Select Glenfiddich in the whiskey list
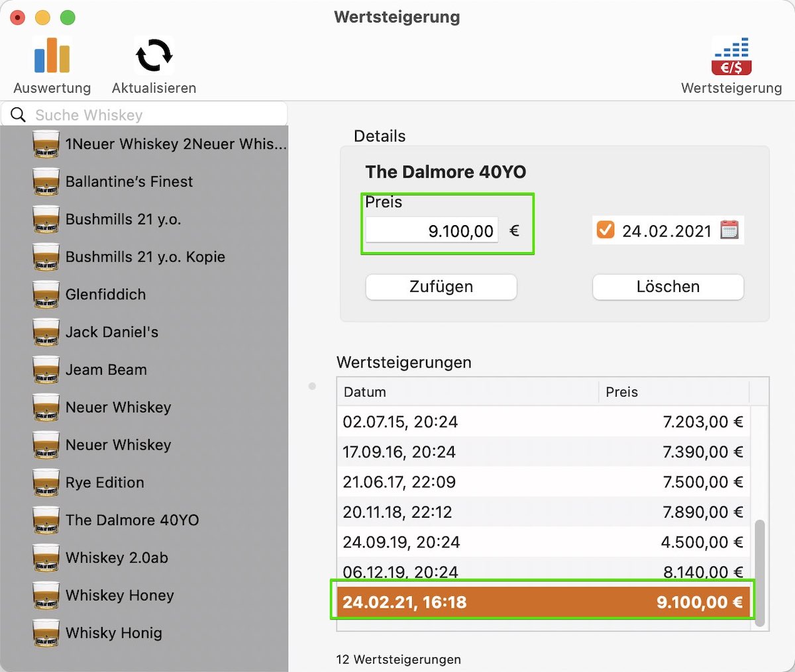Screen dimensions: 795x672 click(x=144, y=295)
